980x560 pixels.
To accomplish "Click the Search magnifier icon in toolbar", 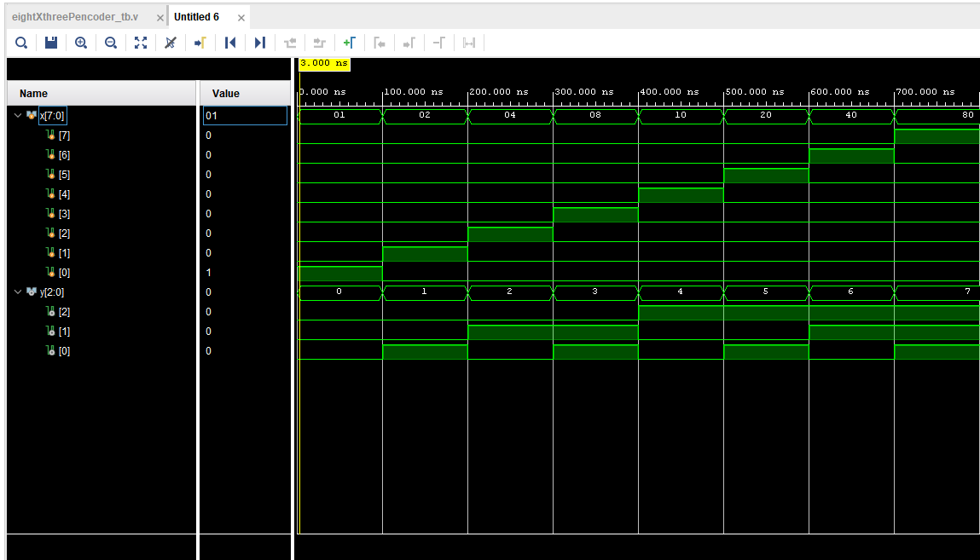I will [21, 43].
